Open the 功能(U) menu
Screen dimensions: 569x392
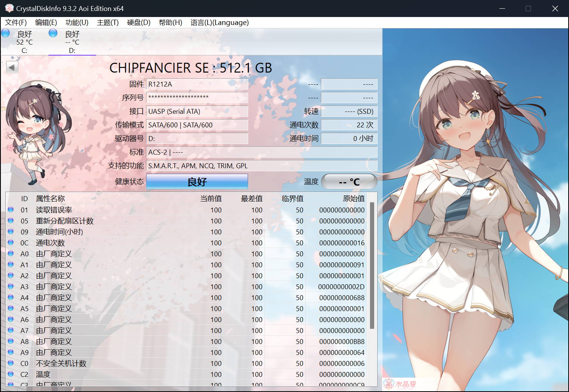pyautogui.click(x=77, y=23)
